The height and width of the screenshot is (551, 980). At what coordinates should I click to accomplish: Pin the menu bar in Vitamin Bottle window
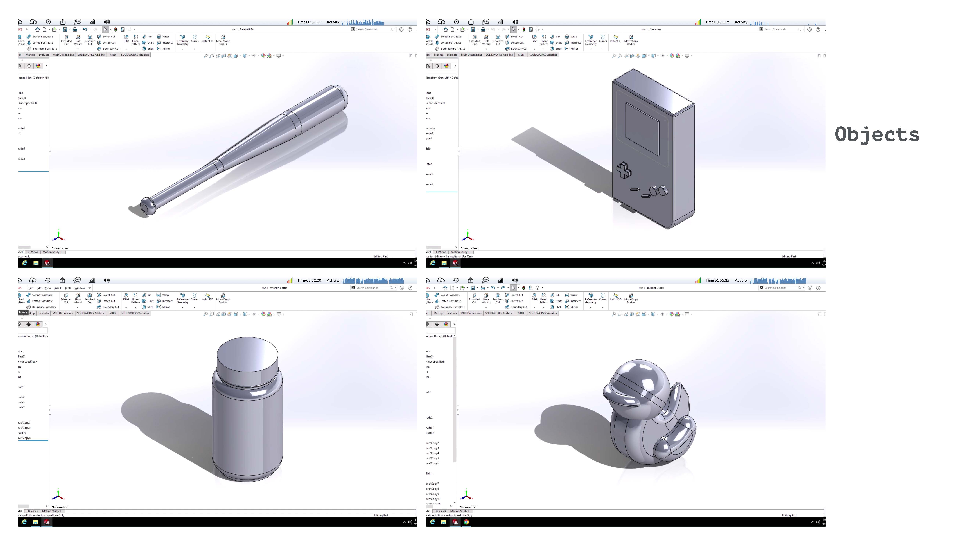90,288
